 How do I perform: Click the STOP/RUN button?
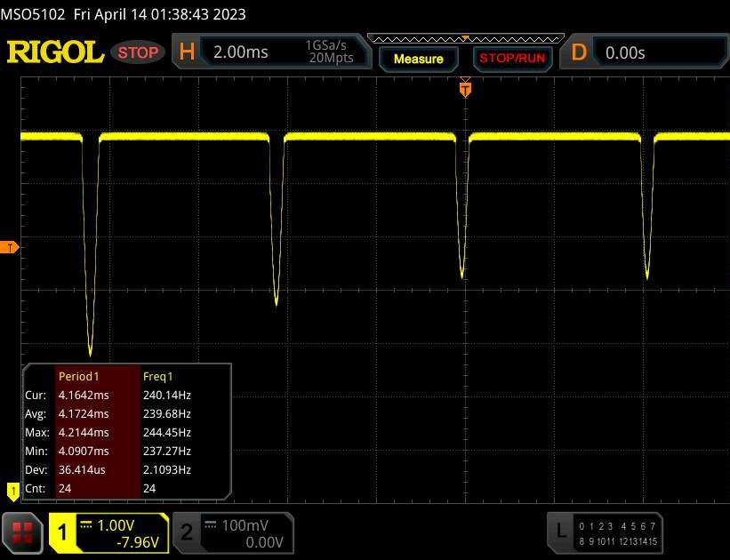click(512, 59)
